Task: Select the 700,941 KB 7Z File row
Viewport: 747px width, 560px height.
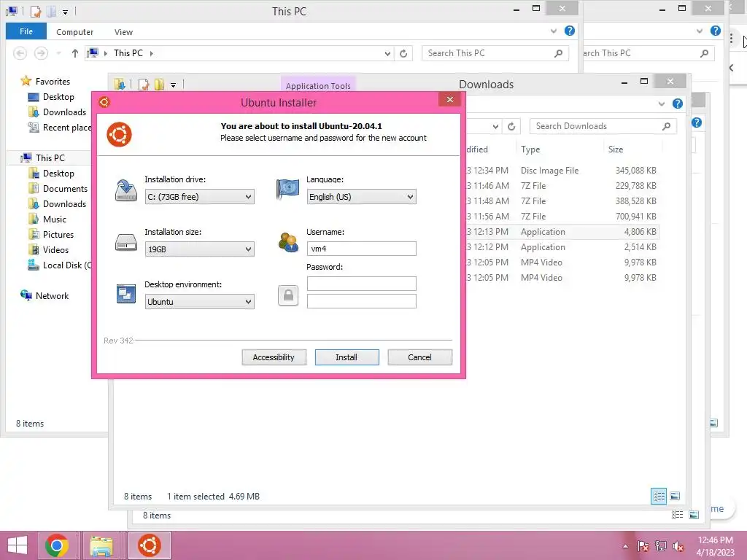Action: pos(562,216)
